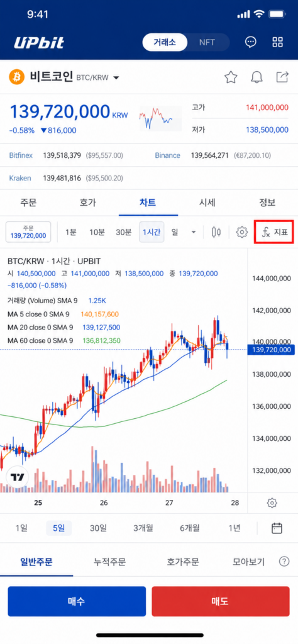Select 5일 range
The height and width of the screenshot is (644, 298).
(58, 528)
